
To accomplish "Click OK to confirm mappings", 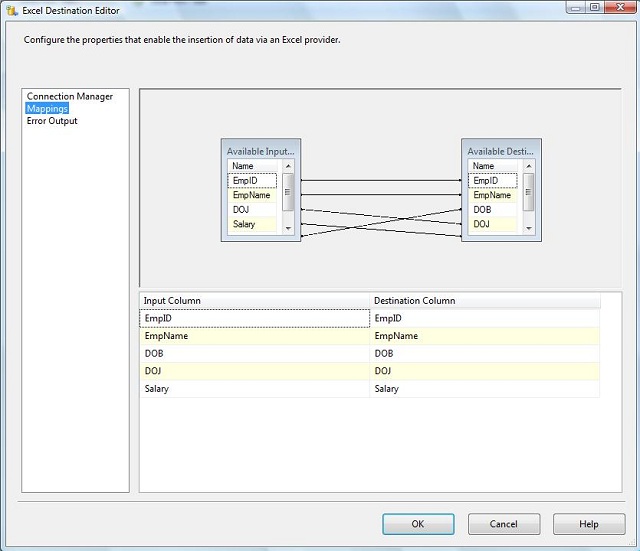I will click(418, 524).
